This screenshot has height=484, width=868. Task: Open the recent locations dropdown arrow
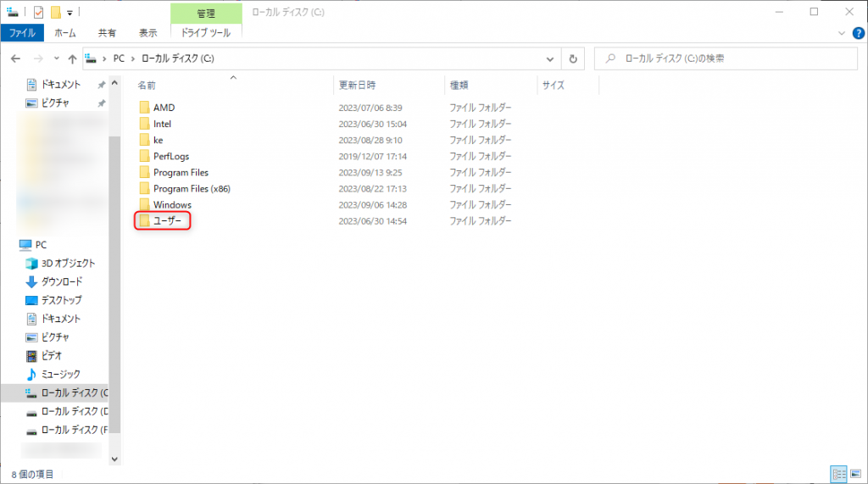coord(56,59)
